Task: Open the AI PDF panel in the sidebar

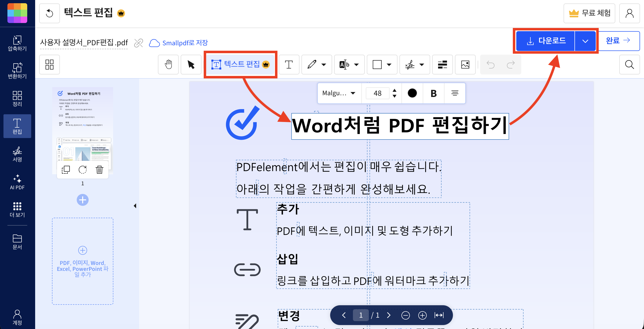Action: pos(17,183)
